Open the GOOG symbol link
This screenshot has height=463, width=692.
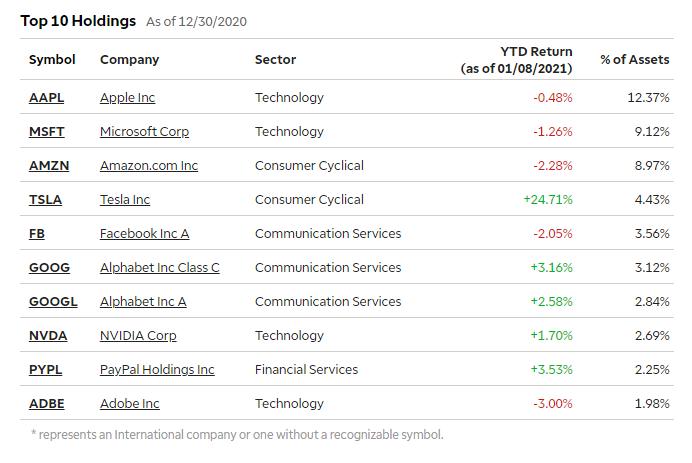click(48, 268)
